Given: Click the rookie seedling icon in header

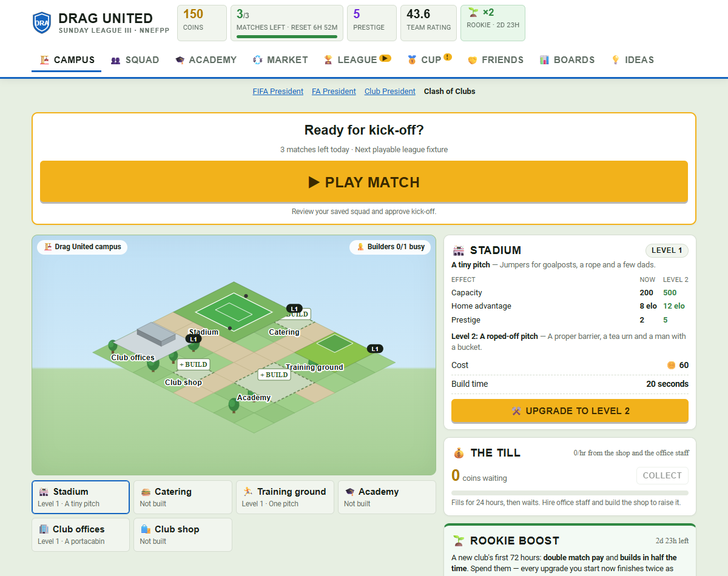Looking at the screenshot, I should click(474, 13).
